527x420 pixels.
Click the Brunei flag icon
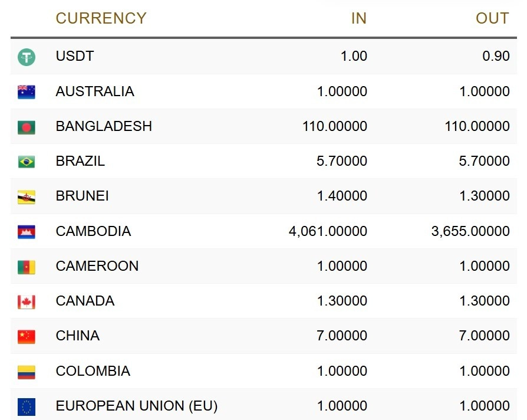27,196
